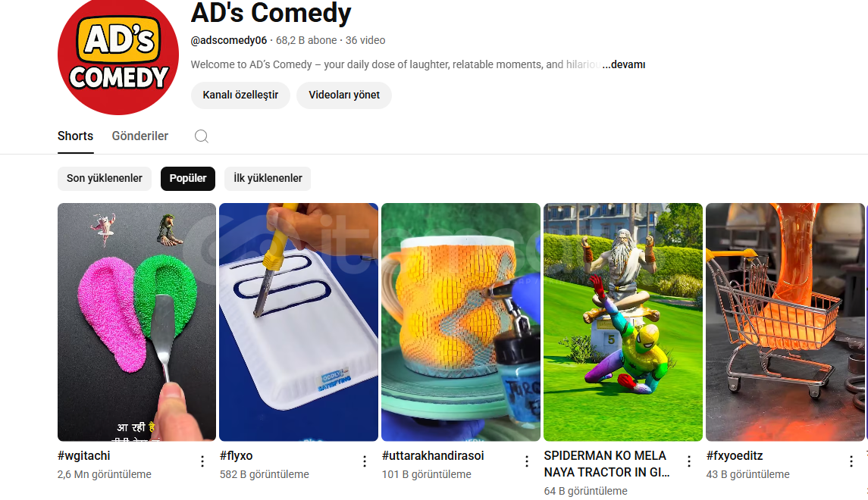Open the orange mug painting thumbnail
This screenshot has width=868, height=500.
[x=461, y=322]
